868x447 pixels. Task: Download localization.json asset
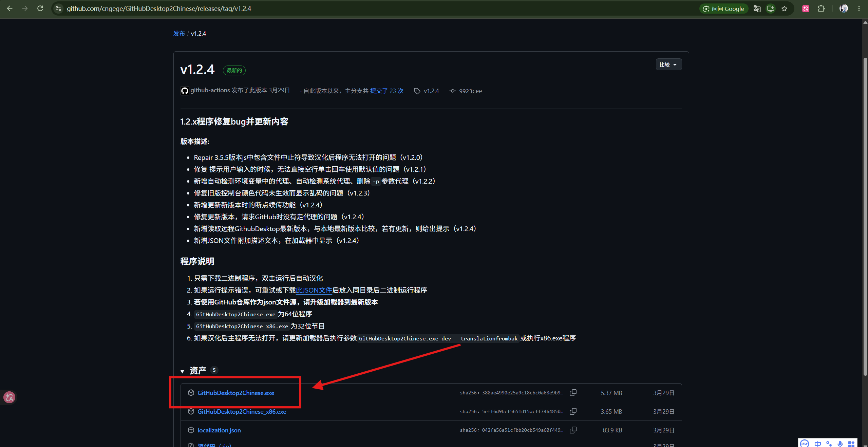pyautogui.click(x=219, y=430)
